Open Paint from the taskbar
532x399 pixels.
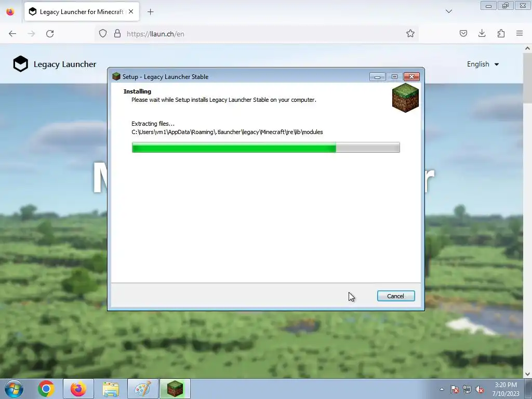(x=142, y=389)
